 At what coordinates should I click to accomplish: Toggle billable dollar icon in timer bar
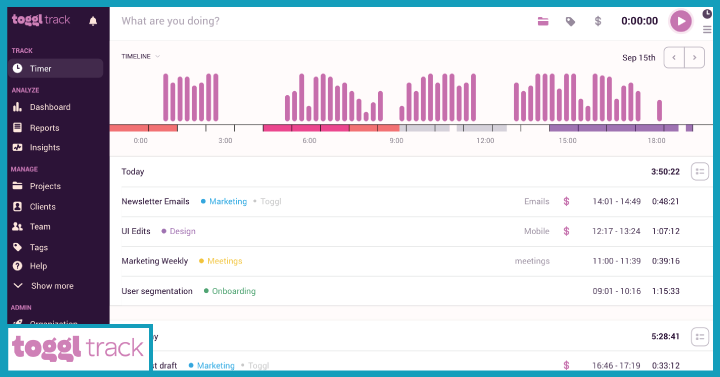pos(597,21)
